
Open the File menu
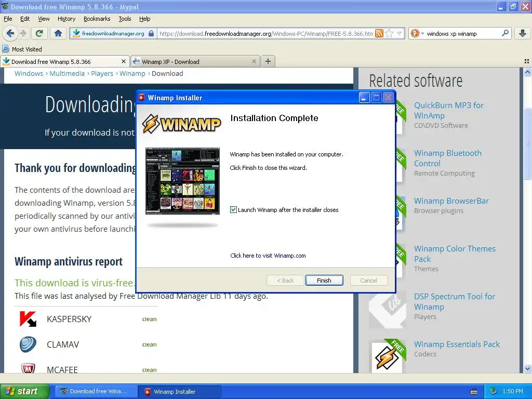point(8,19)
